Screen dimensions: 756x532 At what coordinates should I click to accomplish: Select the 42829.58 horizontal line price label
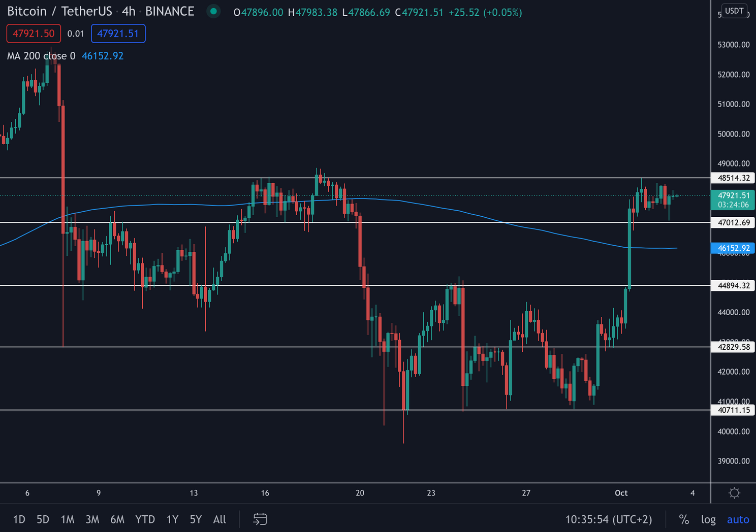[x=733, y=347]
